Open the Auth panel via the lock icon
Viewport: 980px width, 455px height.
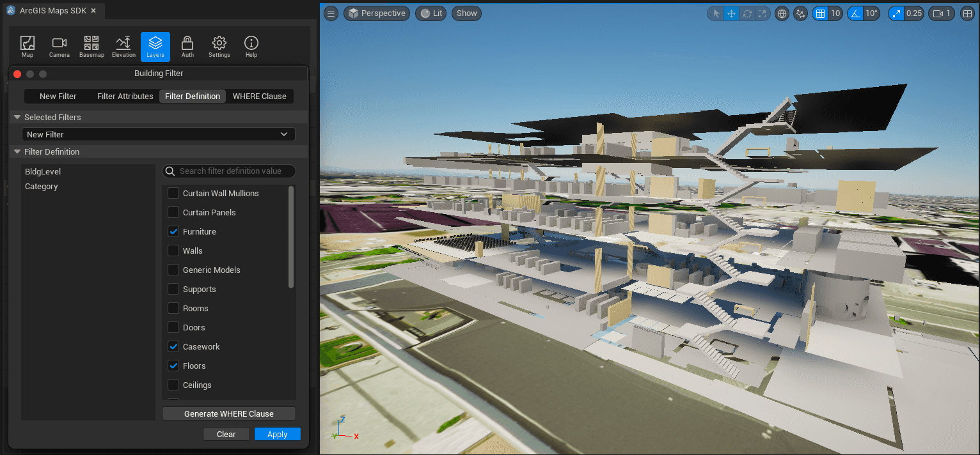187,45
